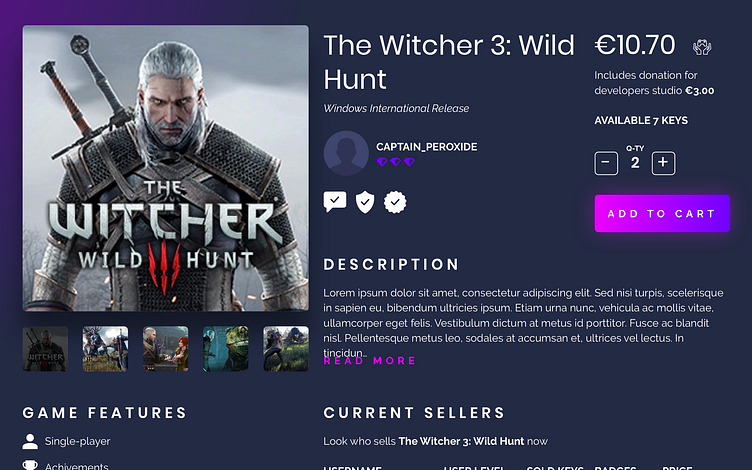Click the seller's purple diamond rating

(395, 162)
